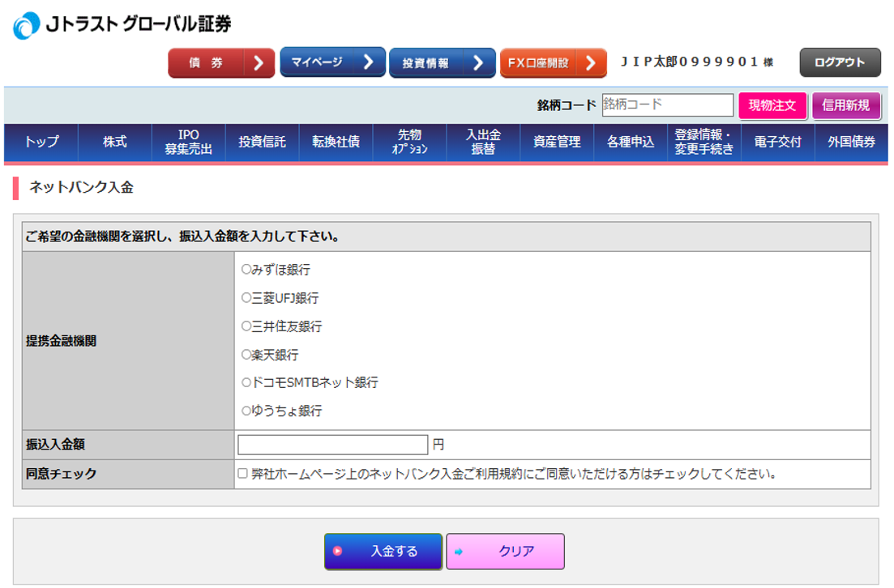
Task: Open the IPO 募集売出 menu
Action: [188, 142]
